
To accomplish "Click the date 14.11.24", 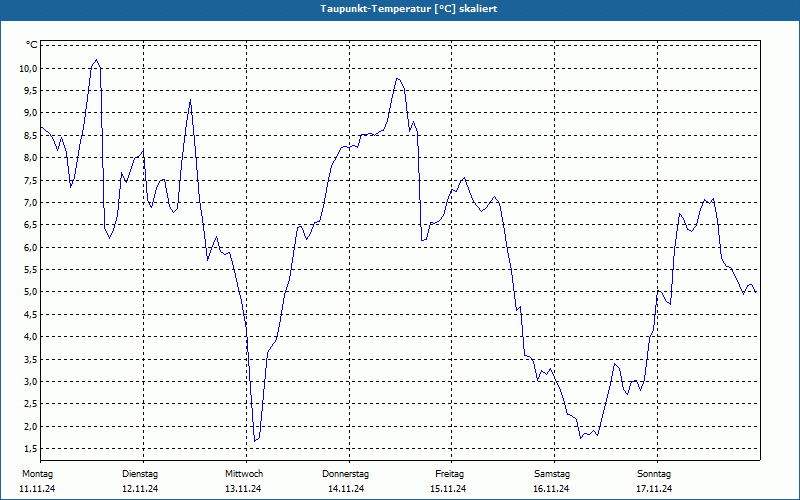I will [346, 489].
